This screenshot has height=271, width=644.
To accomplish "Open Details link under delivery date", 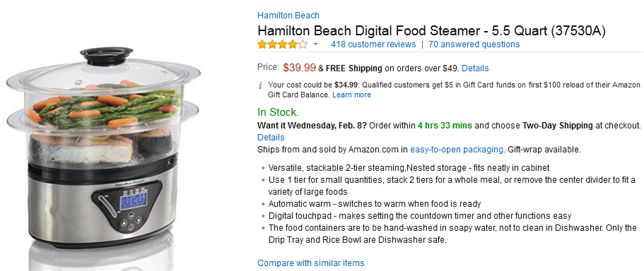I will pyautogui.click(x=271, y=137).
